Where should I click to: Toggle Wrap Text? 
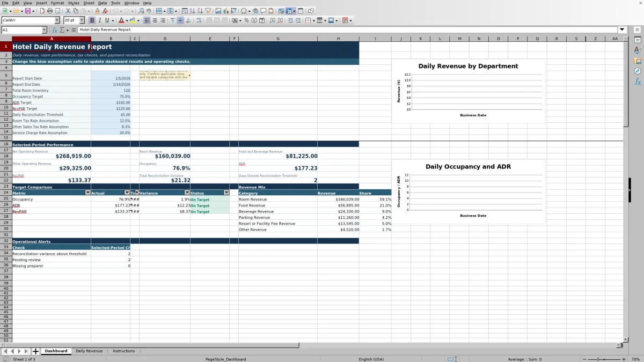coord(199,20)
